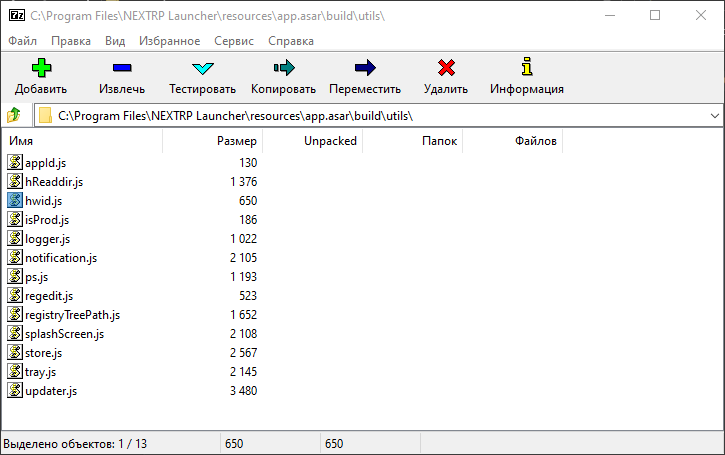Go up one folder level

tap(14, 116)
